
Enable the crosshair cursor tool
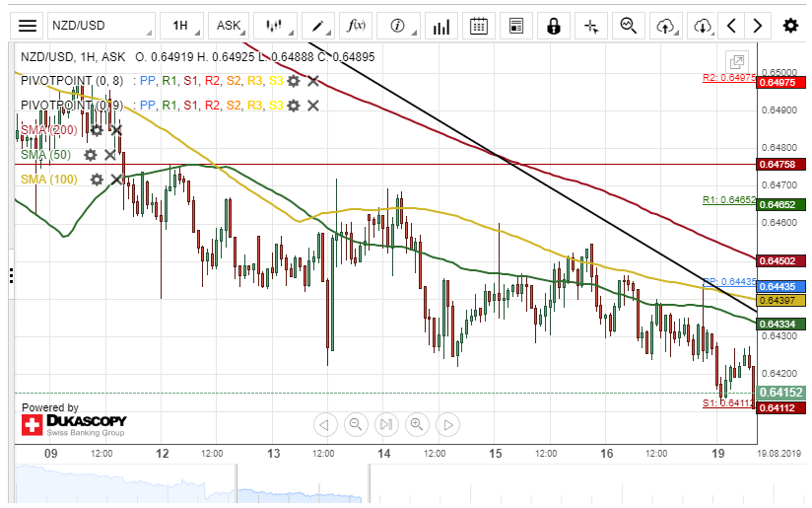coord(591,26)
